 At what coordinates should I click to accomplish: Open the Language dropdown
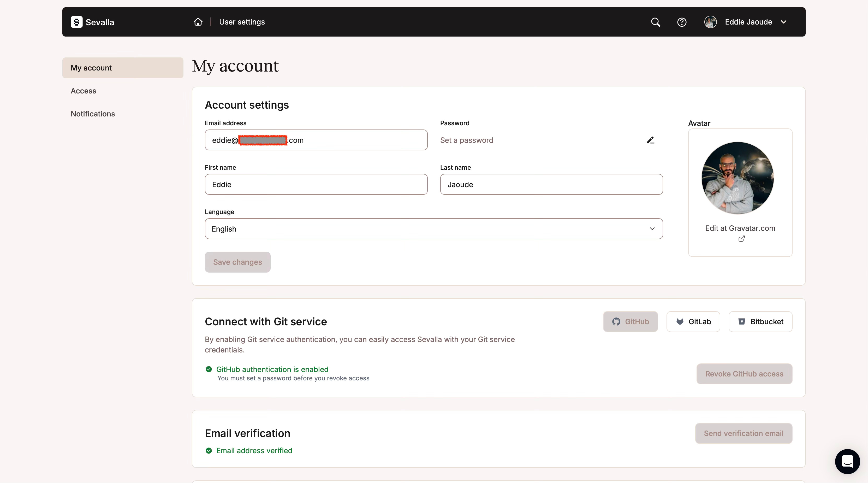click(x=434, y=229)
